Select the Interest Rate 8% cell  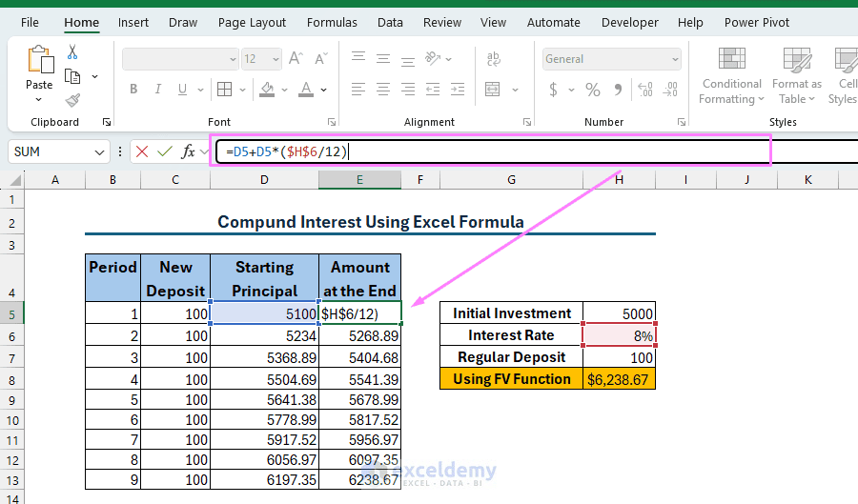pyautogui.click(x=619, y=334)
